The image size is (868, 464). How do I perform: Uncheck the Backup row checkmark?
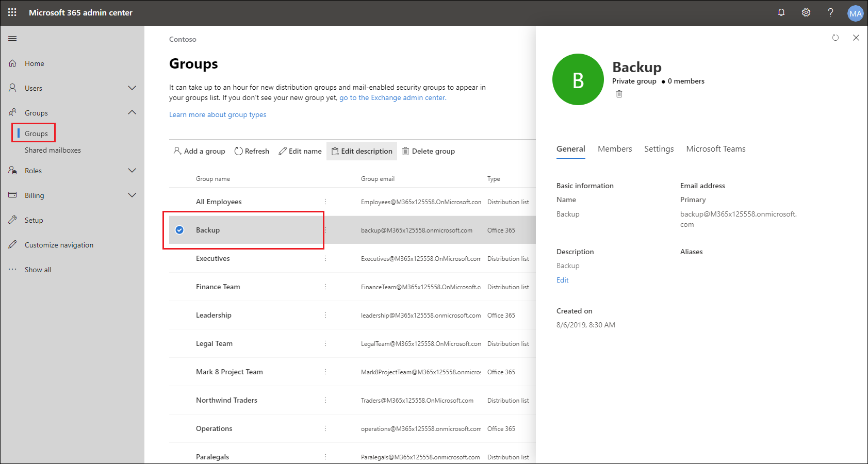[179, 230]
